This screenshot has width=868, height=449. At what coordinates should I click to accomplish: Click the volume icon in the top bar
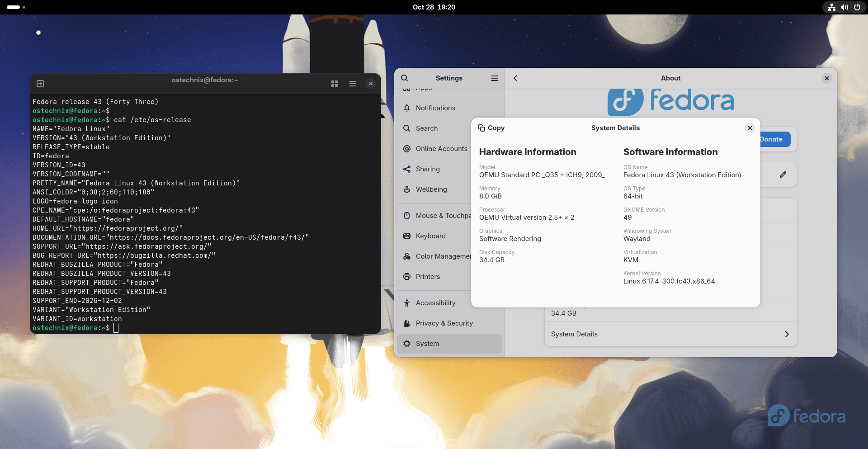point(844,7)
